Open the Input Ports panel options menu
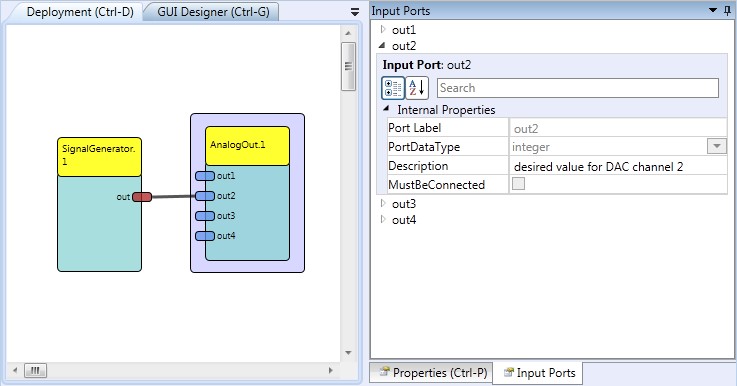Screen dimensions: 737x386 pyautogui.click(x=713, y=10)
